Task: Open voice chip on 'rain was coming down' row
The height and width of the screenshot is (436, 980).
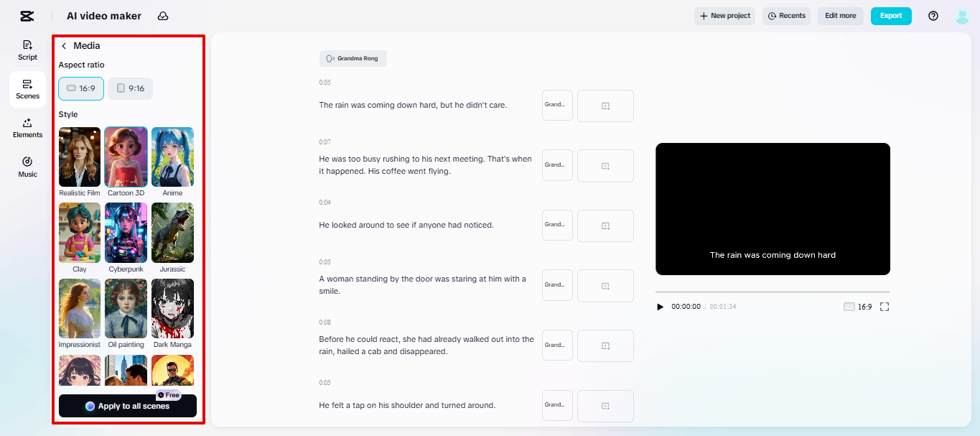Action: 557,106
